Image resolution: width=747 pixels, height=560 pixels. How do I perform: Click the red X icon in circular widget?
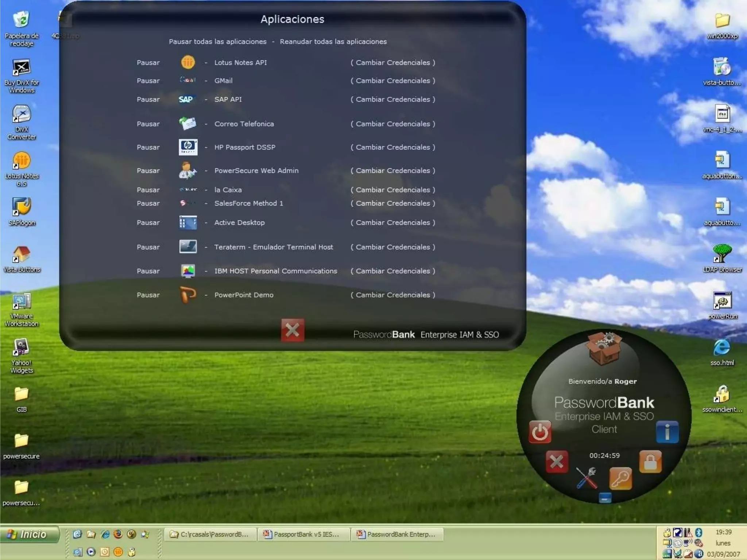tap(557, 462)
